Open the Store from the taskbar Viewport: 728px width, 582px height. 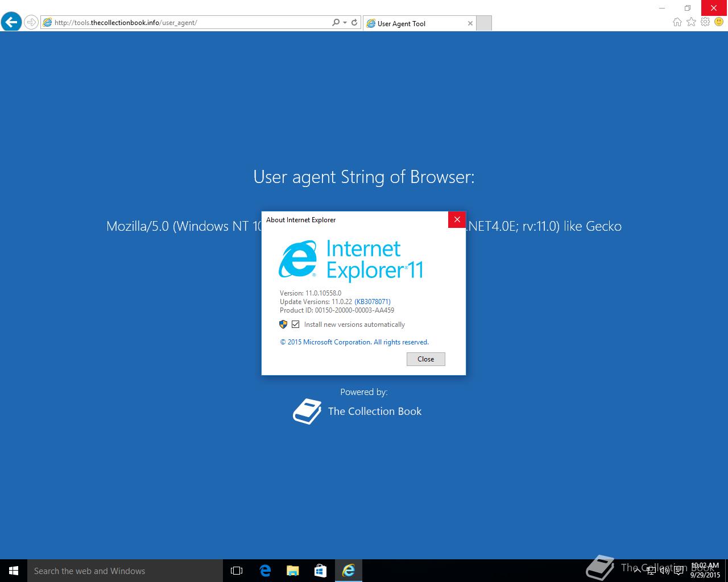click(x=320, y=571)
